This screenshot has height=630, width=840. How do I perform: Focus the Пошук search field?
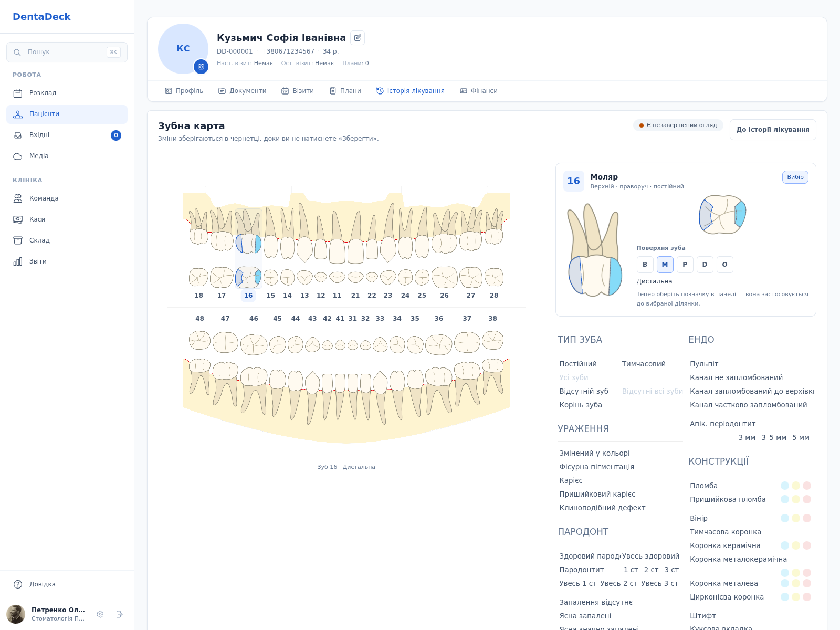click(67, 52)
